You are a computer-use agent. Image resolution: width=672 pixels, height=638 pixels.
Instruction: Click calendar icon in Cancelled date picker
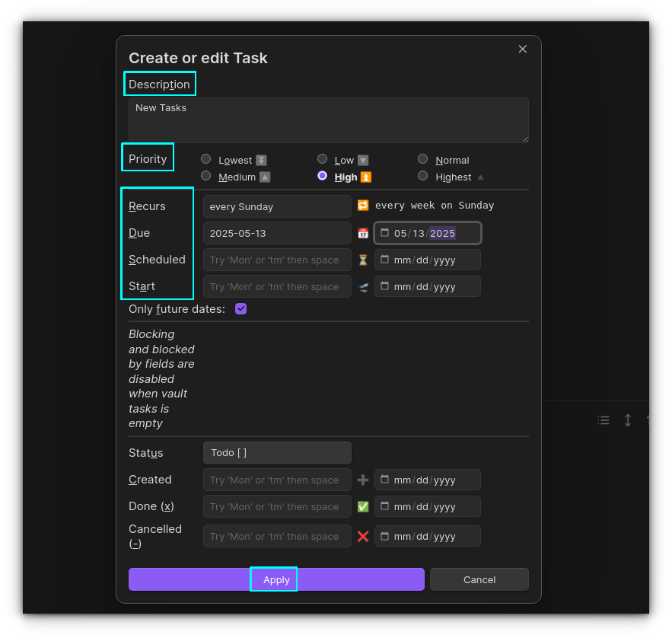(385, 536)
